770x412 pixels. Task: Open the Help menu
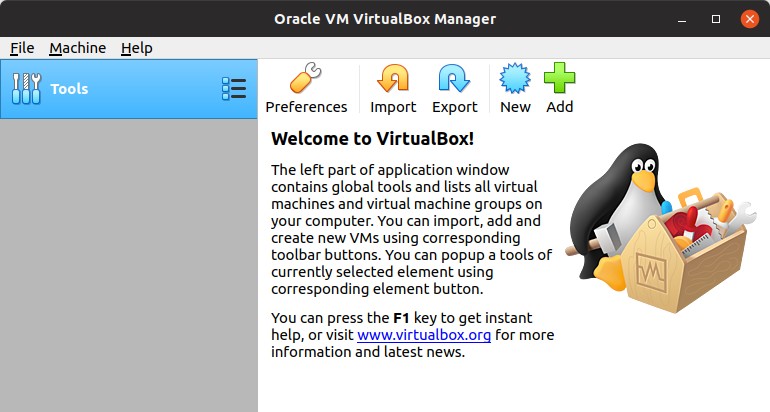[x=137, y=48]
